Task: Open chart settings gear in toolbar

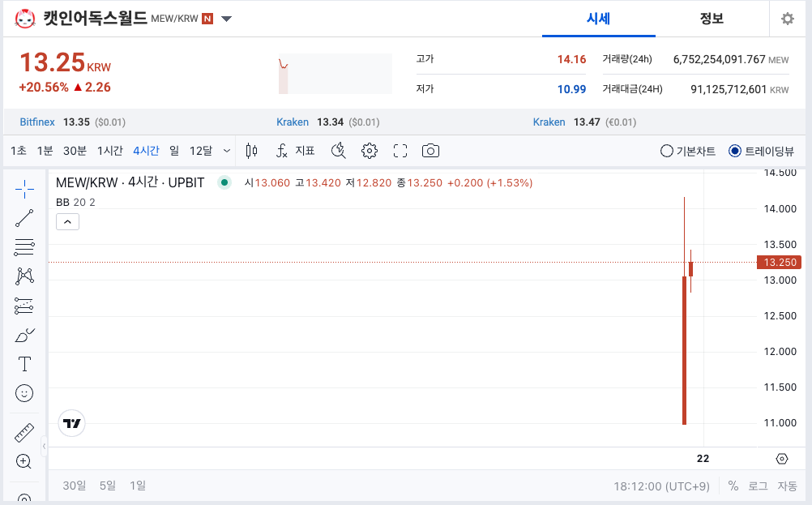Action: 370,151
